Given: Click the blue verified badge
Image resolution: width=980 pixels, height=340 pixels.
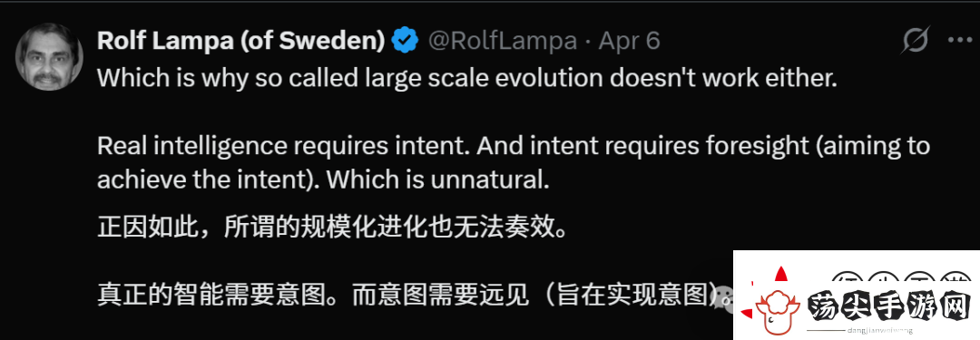Looking at the screenshot, I should pyautogui.click(x=405, y=41).
